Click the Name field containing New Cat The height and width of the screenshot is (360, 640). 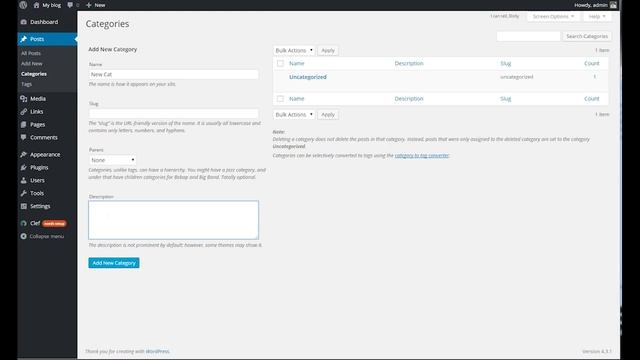click(173, 74)
